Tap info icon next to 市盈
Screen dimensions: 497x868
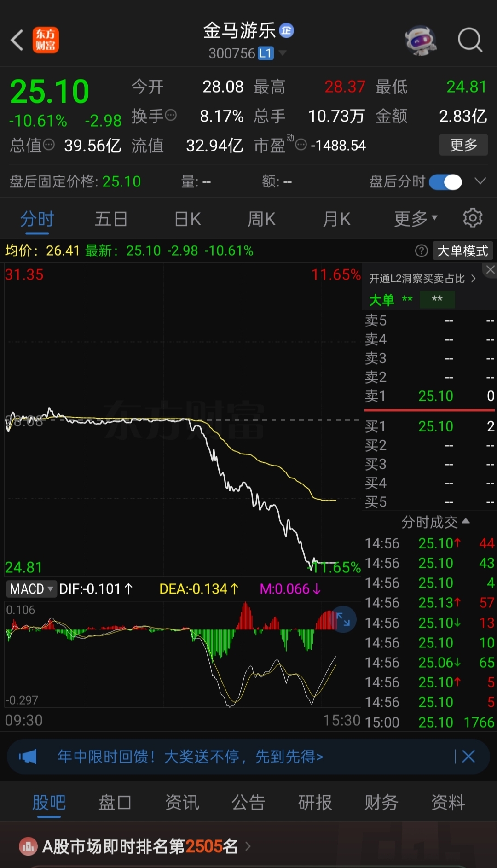pyautogui.click(x=301, y=145)
